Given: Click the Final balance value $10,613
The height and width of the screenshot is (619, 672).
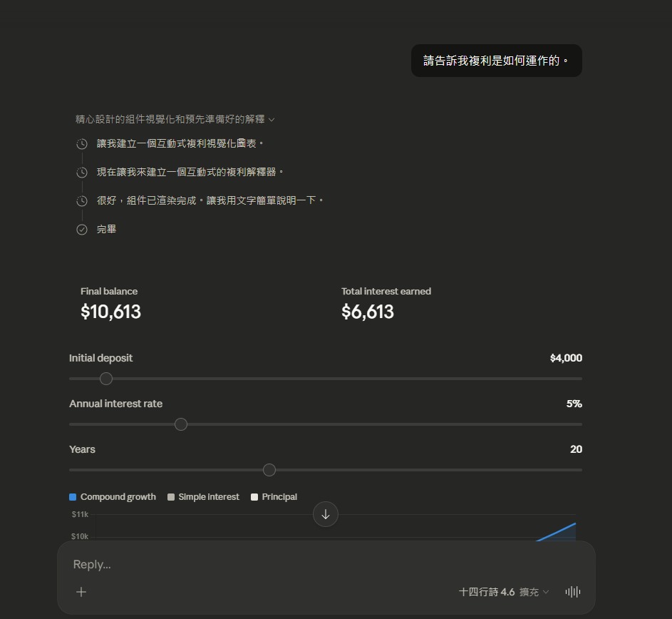Looking at the screenshot, I should point(110,312).
